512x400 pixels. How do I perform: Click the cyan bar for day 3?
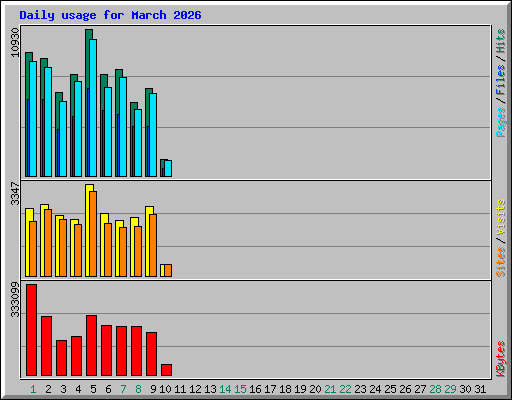pyautogui.click(x=63, y=139)
